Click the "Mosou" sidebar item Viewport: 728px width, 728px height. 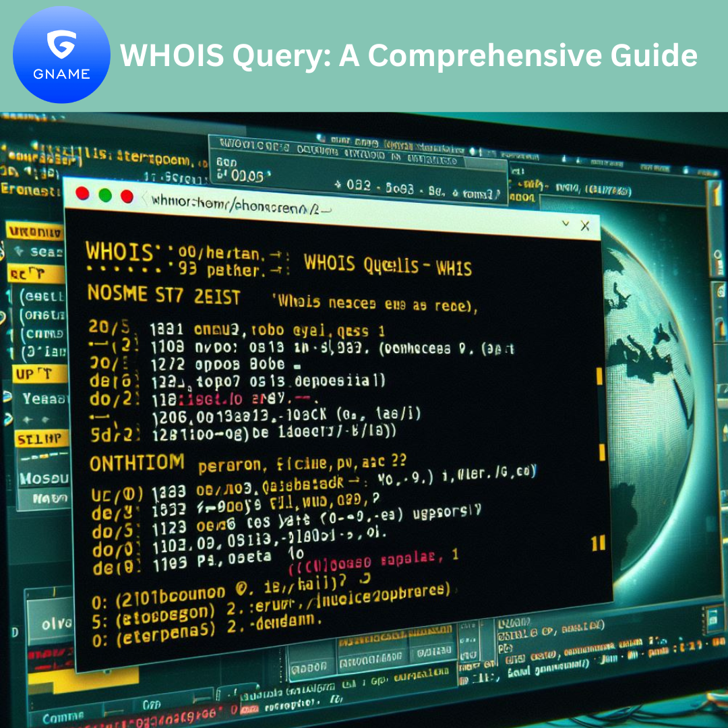pos(44,478)
